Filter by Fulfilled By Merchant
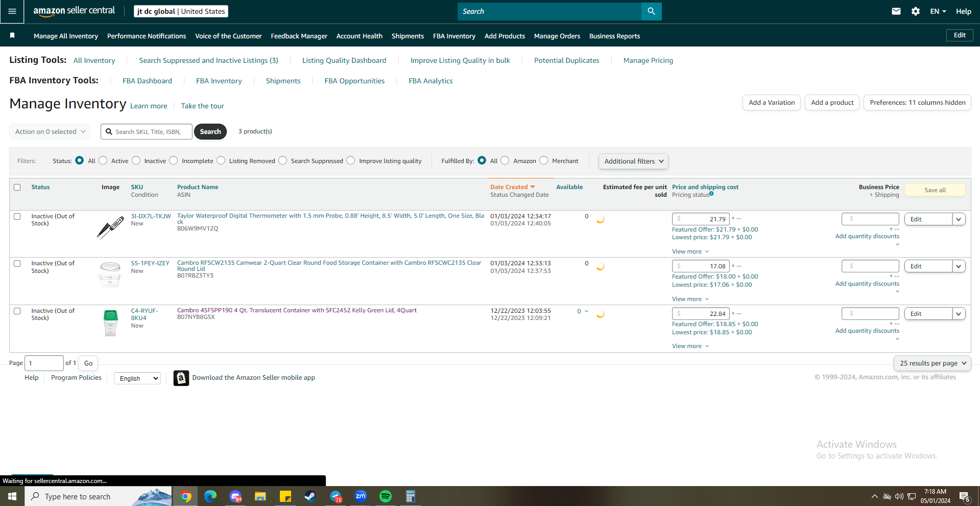The image size is (980, 506). point(544,160)
